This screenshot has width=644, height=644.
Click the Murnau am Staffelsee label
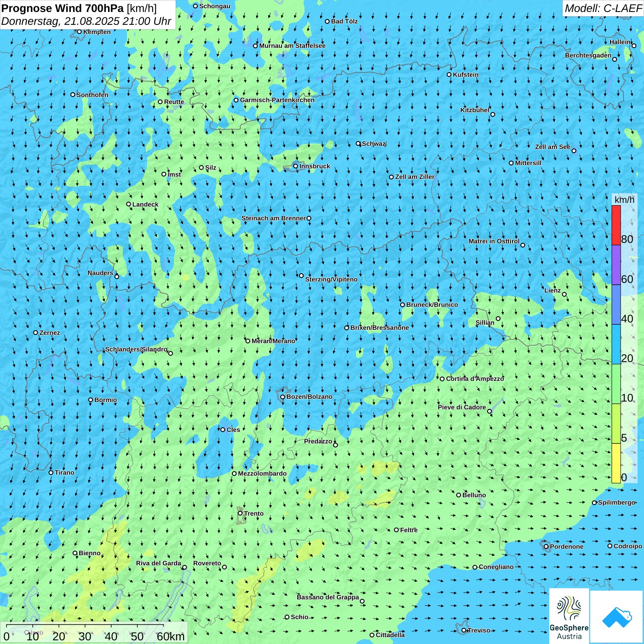click(292, 46)
